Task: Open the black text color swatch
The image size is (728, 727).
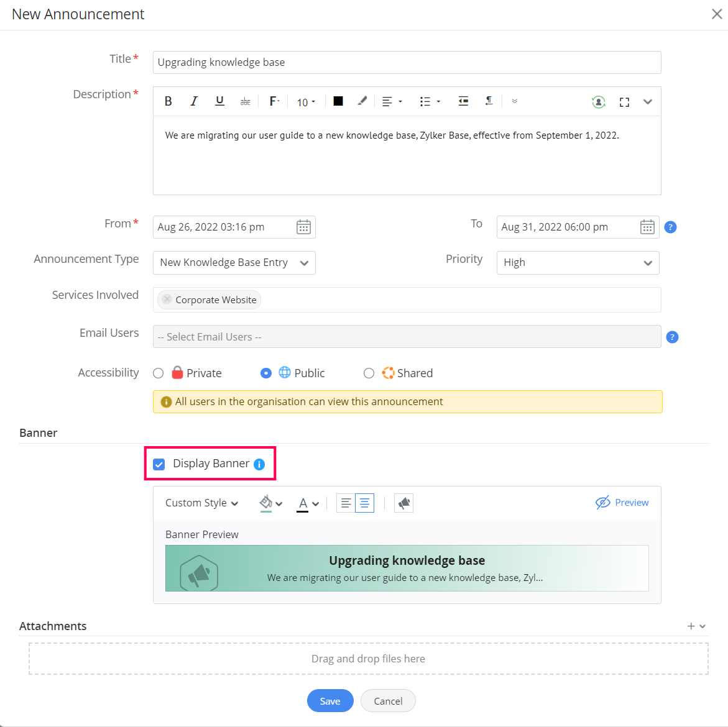Action: point(338,101)
